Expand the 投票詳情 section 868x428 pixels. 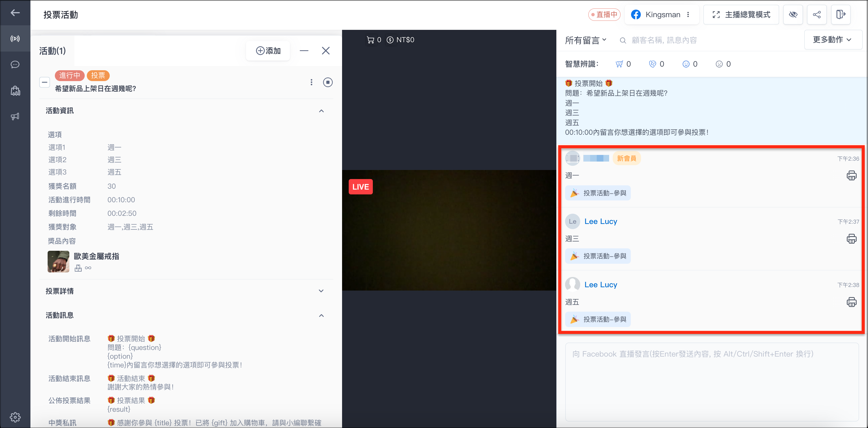pos(321,291)
